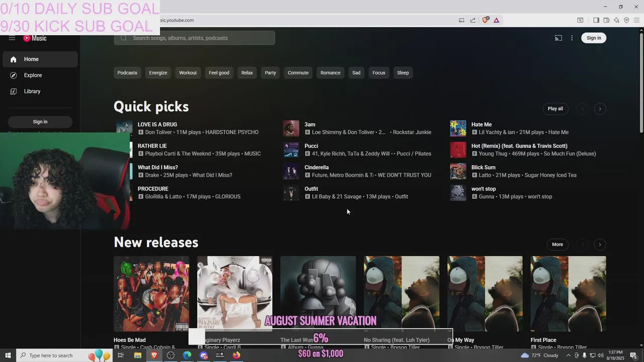Click the Brave Shields lion icon

click(485, 20)
